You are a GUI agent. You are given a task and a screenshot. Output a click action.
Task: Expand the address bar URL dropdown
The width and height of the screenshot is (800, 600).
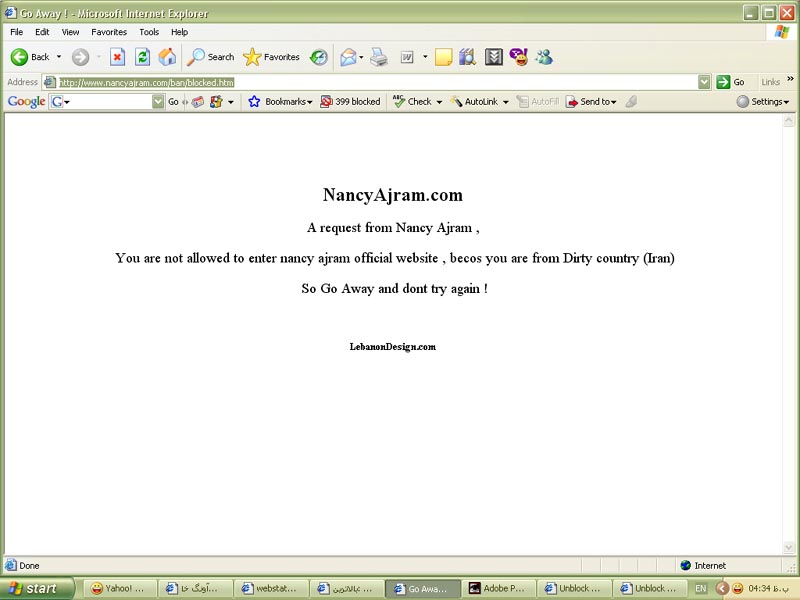(704, 82)
